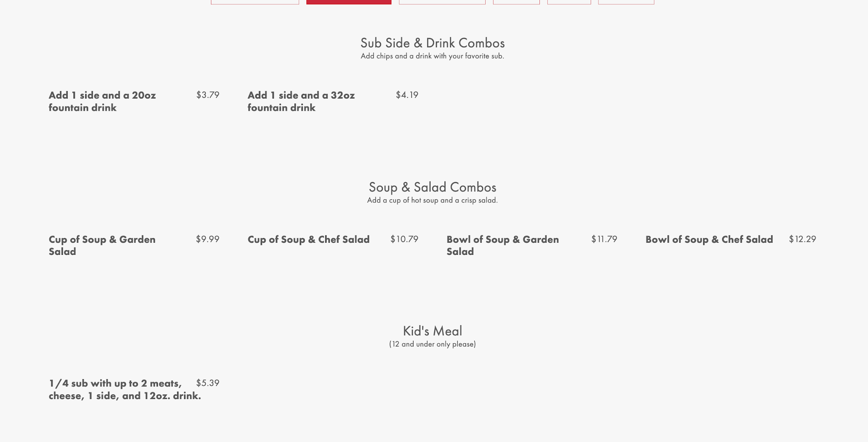The width and height of the screenshot is (868, 442).
Task: Click the Soup & Salad Combos heading
Action: [x=433, y=187]
